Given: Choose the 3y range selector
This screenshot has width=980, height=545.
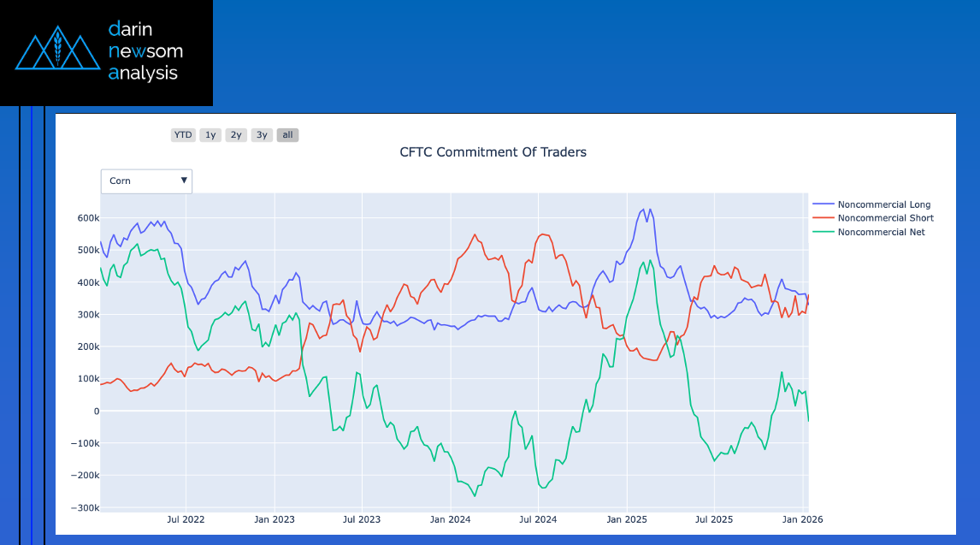Looking at the screenshot, I should click(262, 135).
